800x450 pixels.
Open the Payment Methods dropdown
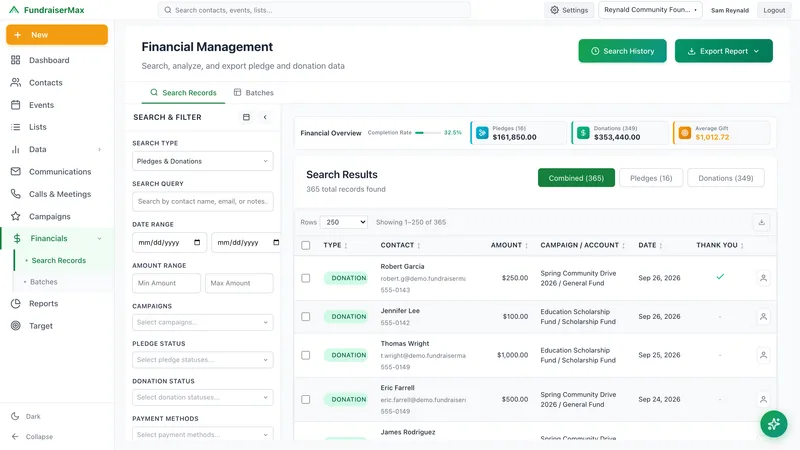(x=203, y=434)
